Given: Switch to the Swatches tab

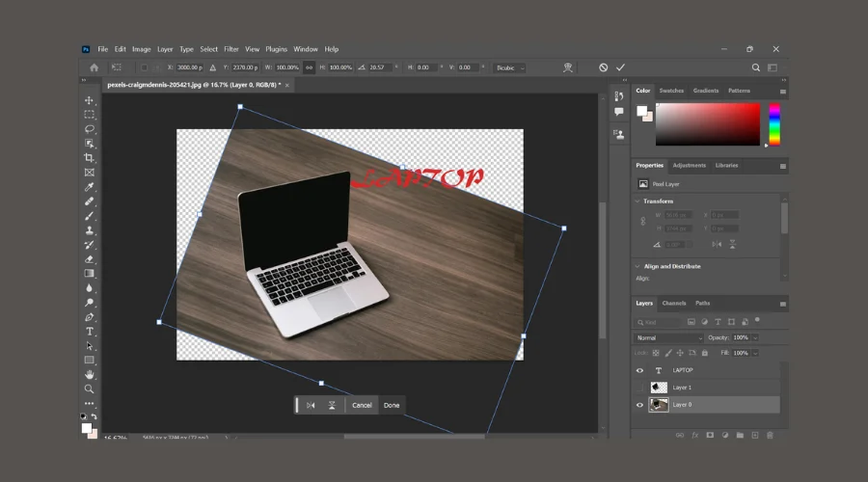Looking at the screenshot, I should pos(671,91).
